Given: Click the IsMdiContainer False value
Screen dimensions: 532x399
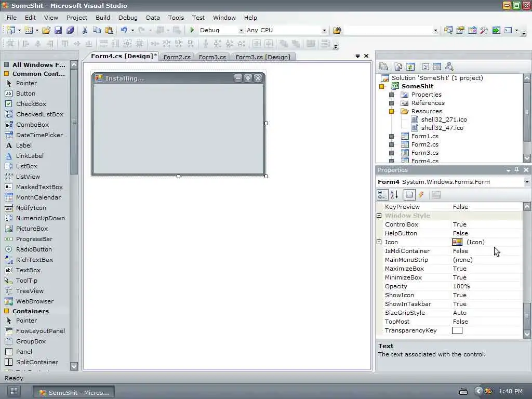Looking at the screenshot, I should point(460,251).
